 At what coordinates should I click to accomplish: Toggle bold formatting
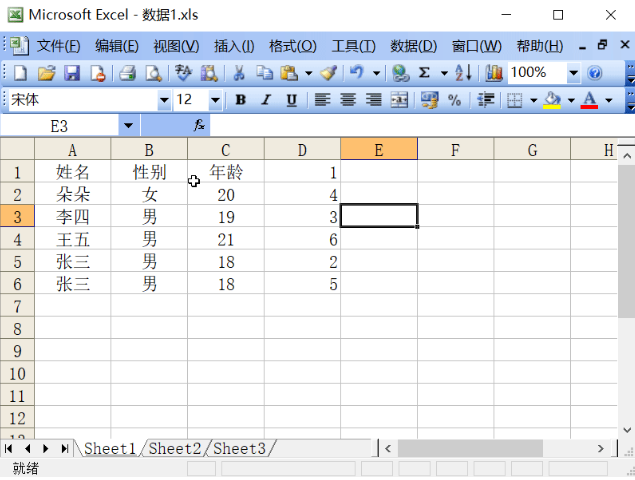point(240,100)
